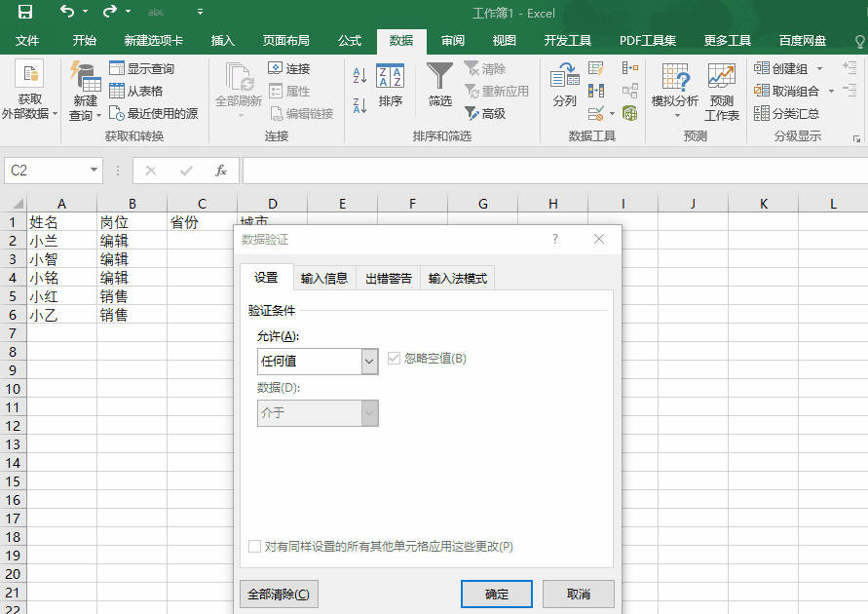Click Ungroup (取消组合)
868x614 pixels.
click(x=786, y=91)
